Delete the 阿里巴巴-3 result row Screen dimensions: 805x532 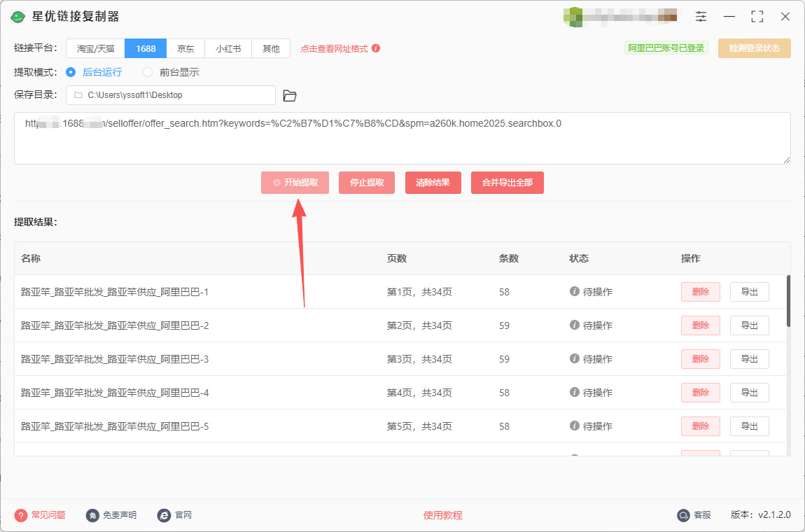pos(700,359)
